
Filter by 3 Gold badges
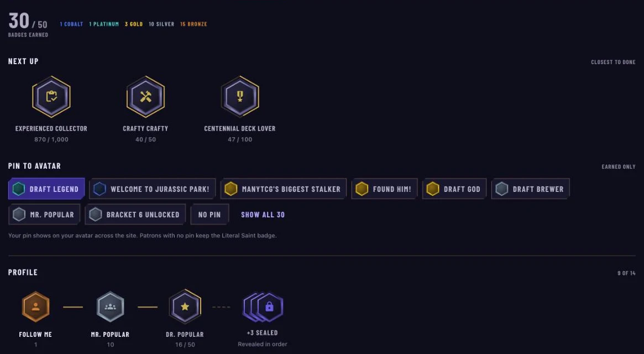(134, 24)
